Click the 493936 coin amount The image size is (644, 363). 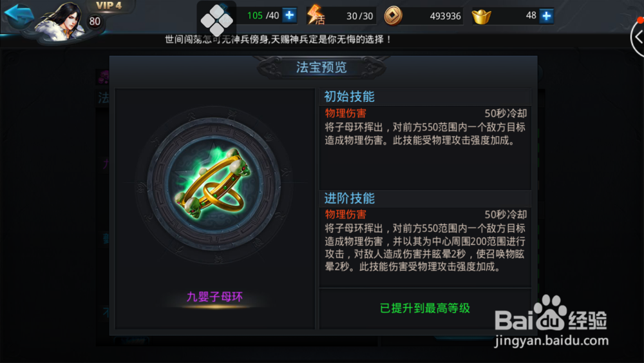[445, 16]
